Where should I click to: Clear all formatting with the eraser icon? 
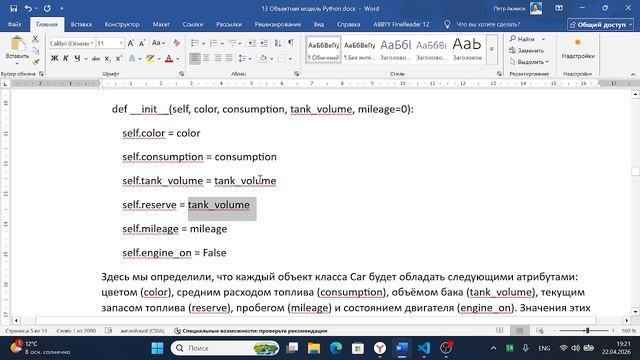coord(176,43)
